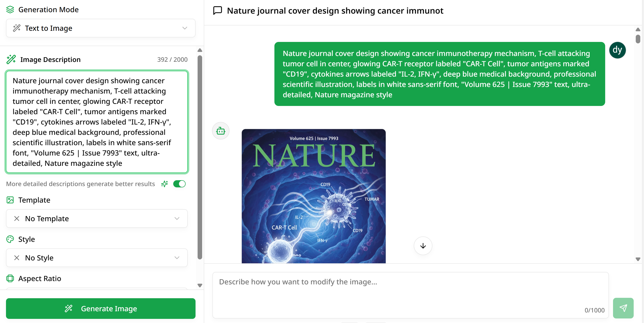Click the Aspect Ratio section label
Screen dimensions: 644x323
pos(40,279)
